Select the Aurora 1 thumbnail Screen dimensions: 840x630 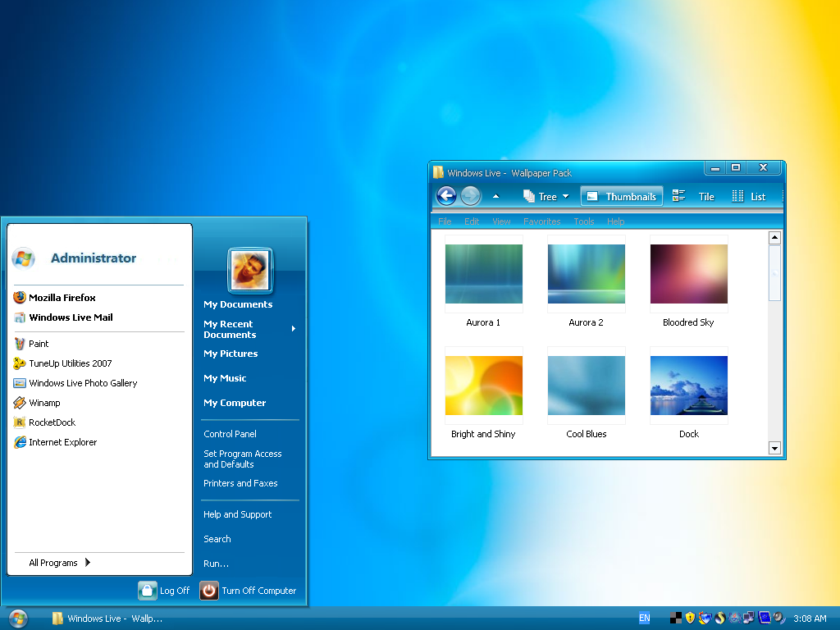pos(484,274)
